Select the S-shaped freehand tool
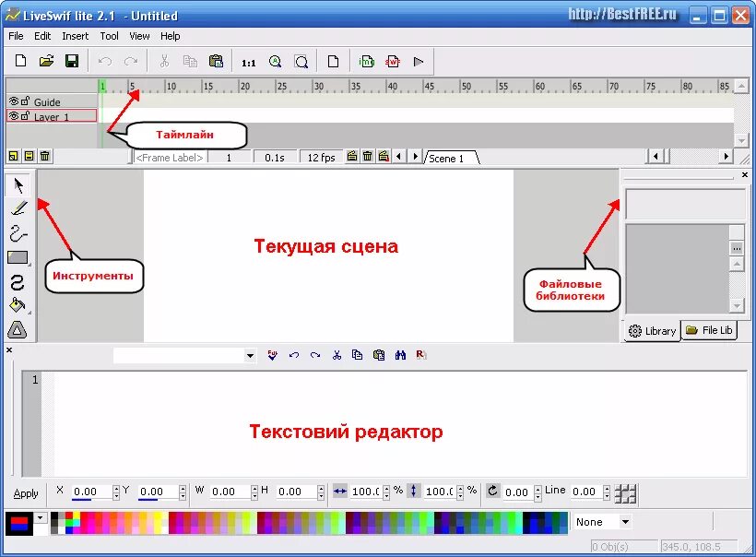 [x=18, y=282]
